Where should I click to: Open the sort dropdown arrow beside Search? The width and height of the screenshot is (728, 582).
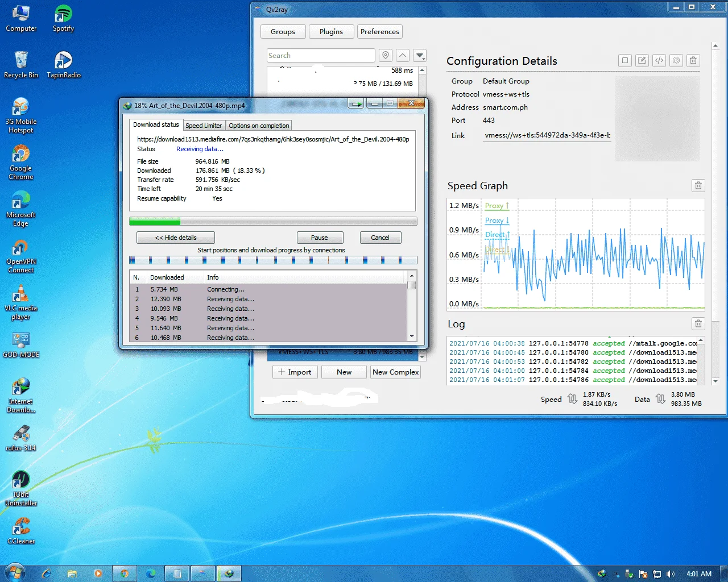pos(420,55)
